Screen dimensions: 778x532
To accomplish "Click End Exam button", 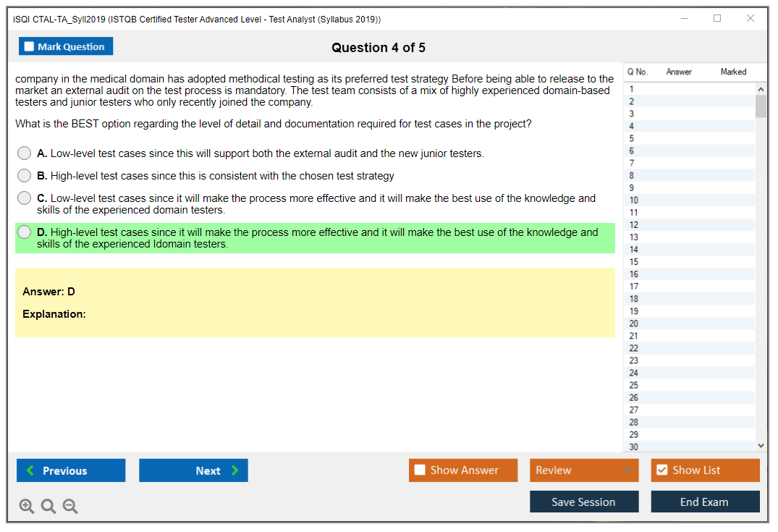I will 705,502.
